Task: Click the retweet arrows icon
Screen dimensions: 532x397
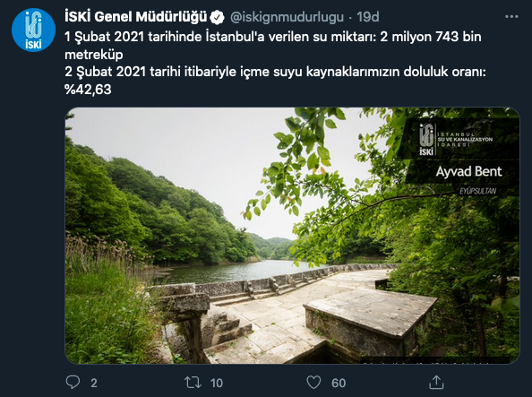Action: pos(193,383)
